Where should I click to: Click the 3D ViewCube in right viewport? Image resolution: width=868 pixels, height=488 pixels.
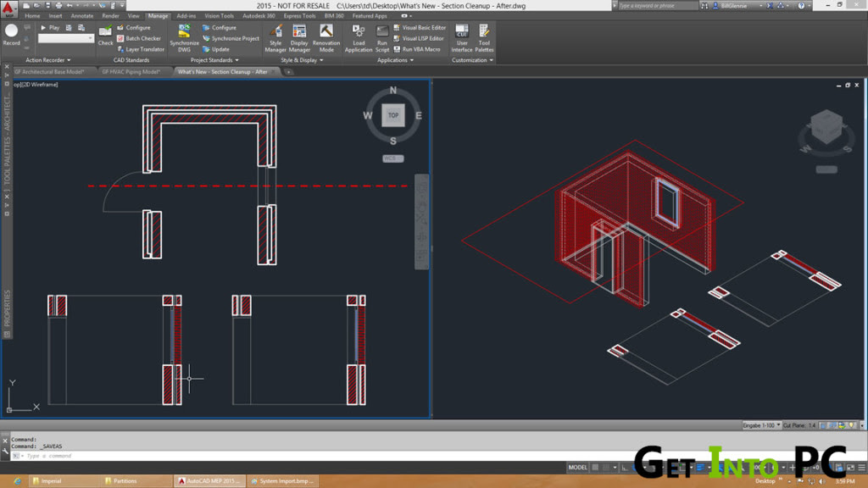coord(826,127)
